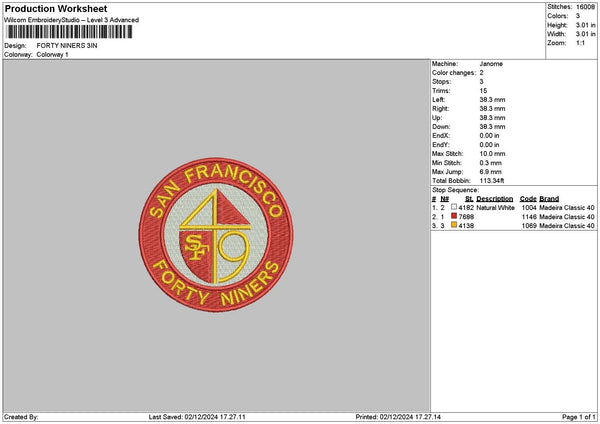Click stitch count 4138 in stop sequence
The width and height of the screenshot is (600, 424).
466,225
